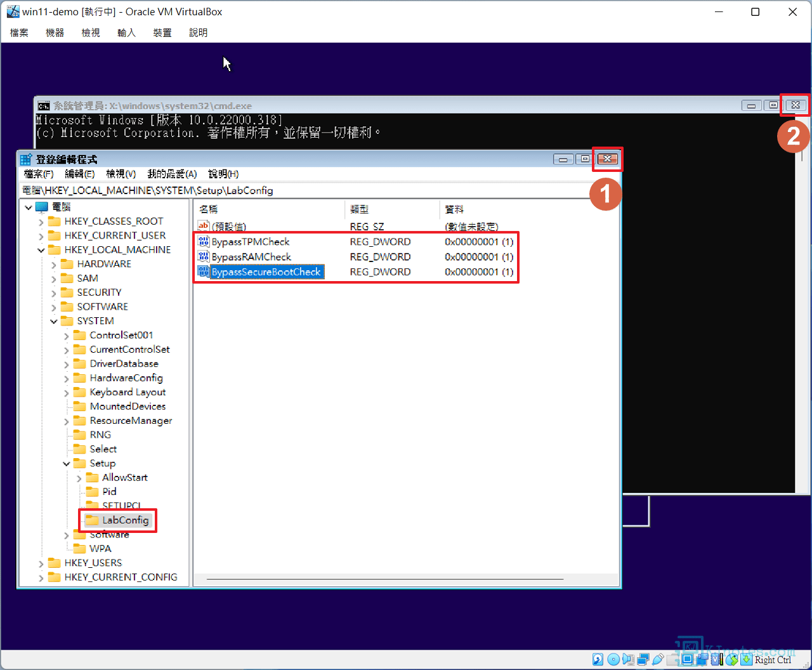
Task: Click the registry path address bar
Action: click(x=319, y=190)
